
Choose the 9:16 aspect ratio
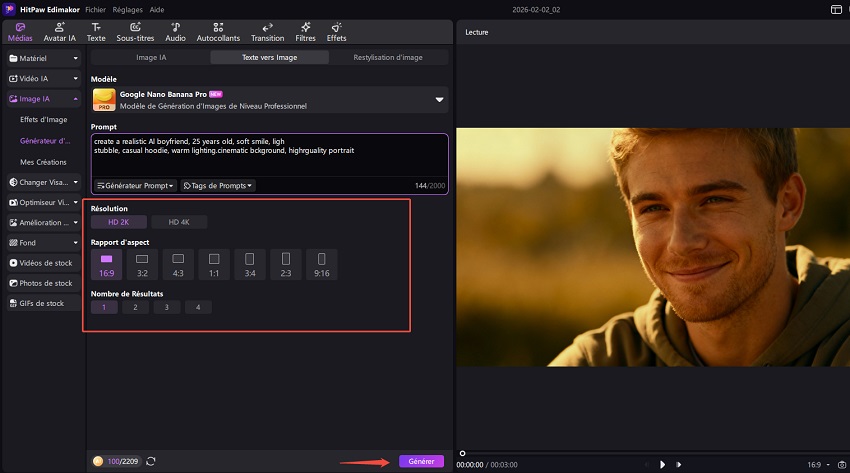click(321, 264)
